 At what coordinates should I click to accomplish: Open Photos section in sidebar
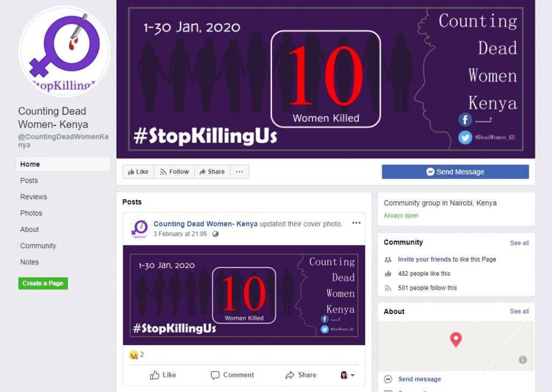[x=31, y=213]
